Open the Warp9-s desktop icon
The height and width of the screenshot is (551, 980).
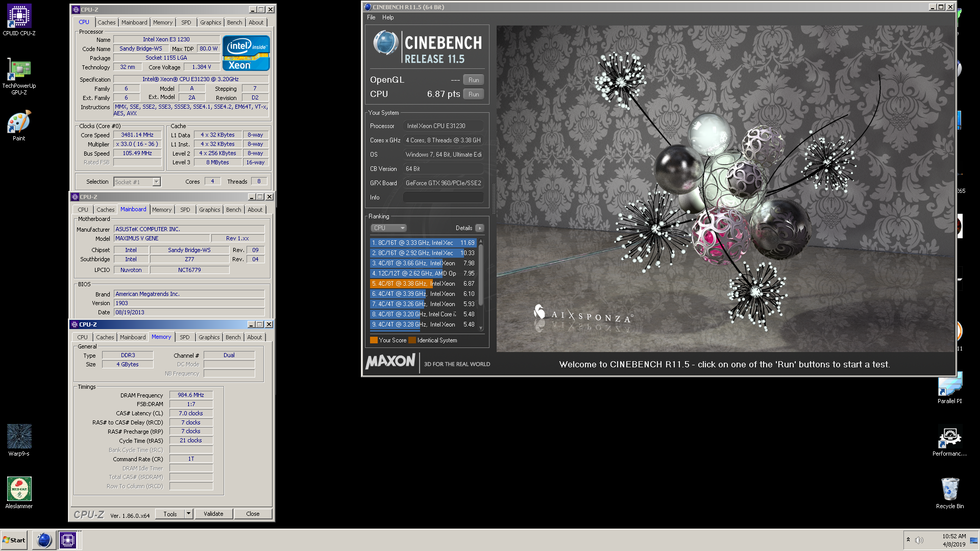tap(19, 440)
